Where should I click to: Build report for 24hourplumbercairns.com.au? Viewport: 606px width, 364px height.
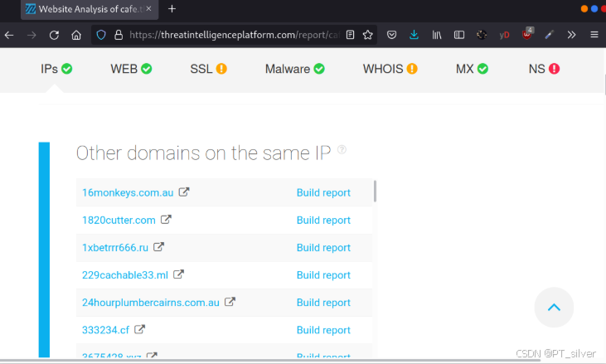(323, 302)
